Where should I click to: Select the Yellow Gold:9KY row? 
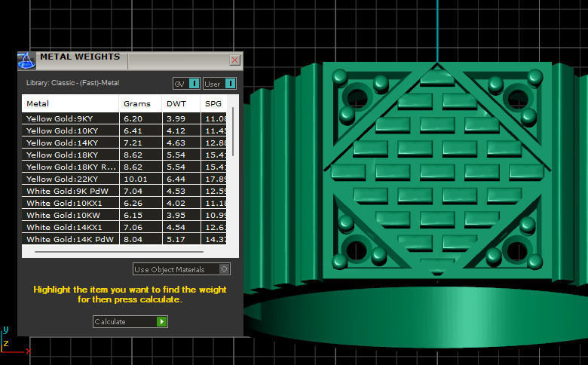124,118
